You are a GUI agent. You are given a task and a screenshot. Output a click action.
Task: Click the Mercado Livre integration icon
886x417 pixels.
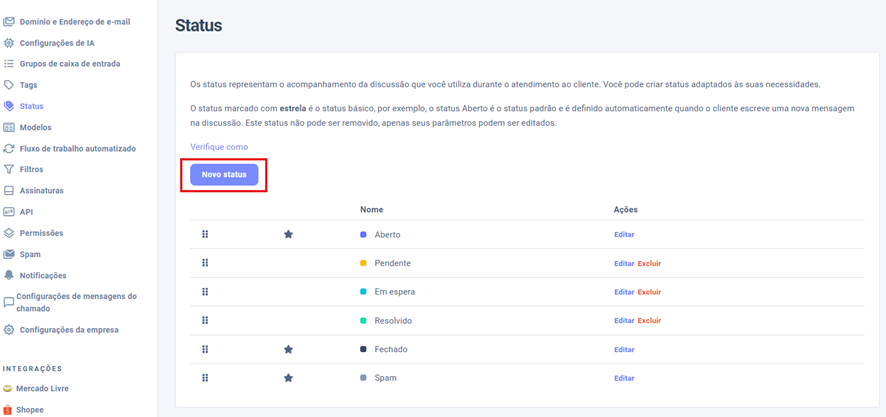[8, 389]
